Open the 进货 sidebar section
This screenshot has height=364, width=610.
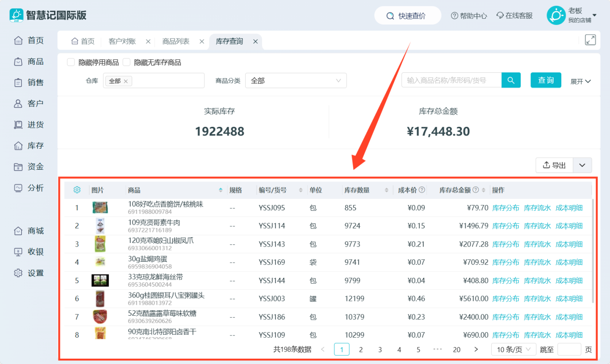pos(29,125)
